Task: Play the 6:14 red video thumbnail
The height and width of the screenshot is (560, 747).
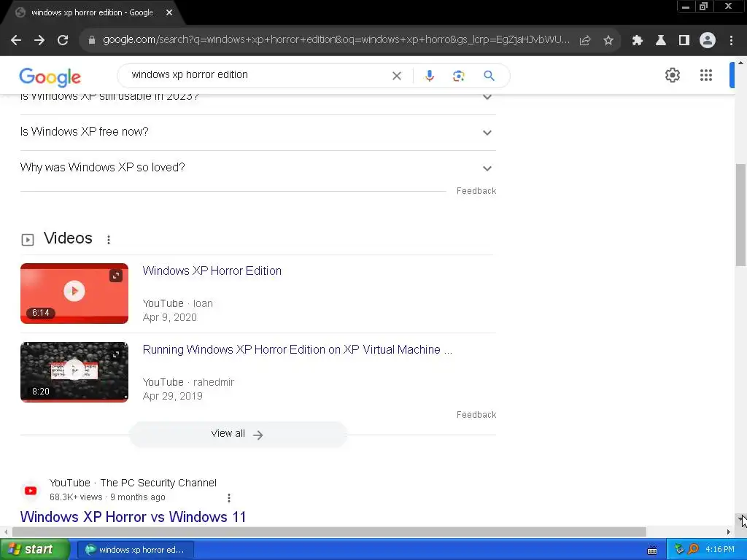Action: [74, 293]
